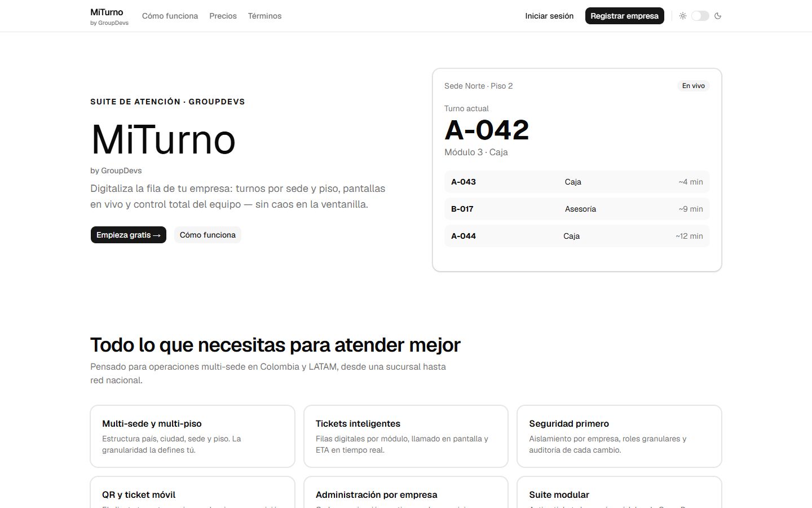Click the ~12 min wait estimate
812x508 pixels.
[689, 236]
